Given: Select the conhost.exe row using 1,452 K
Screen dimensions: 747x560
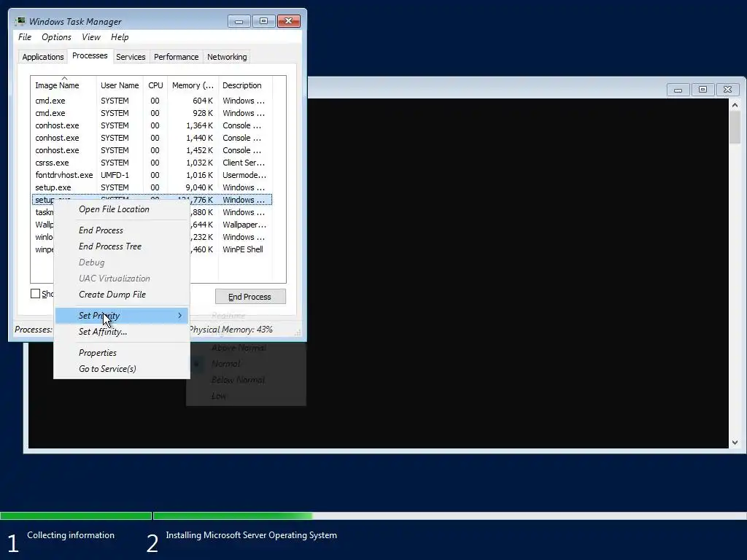Looking at the screenshot, I should 152,150.
